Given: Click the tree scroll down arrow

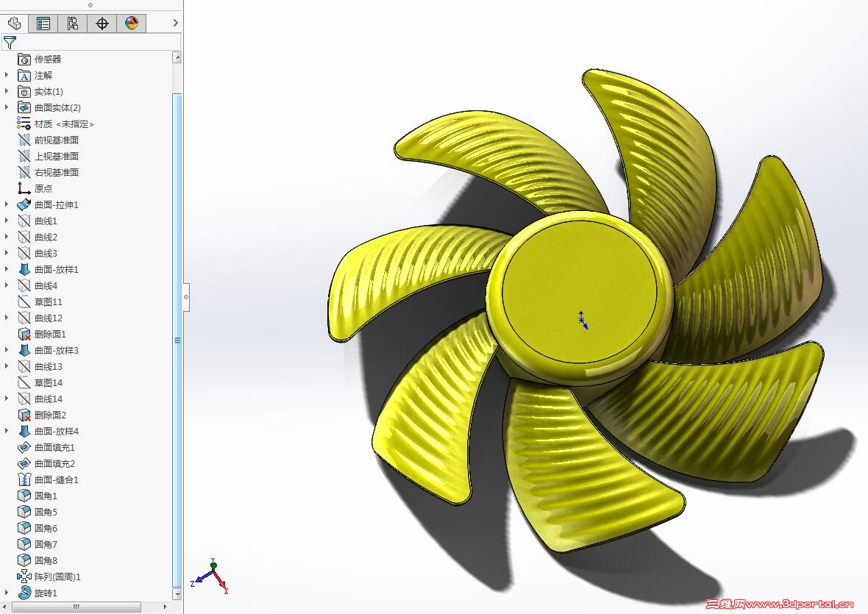Looking at the screenshot, I should 177,594.
